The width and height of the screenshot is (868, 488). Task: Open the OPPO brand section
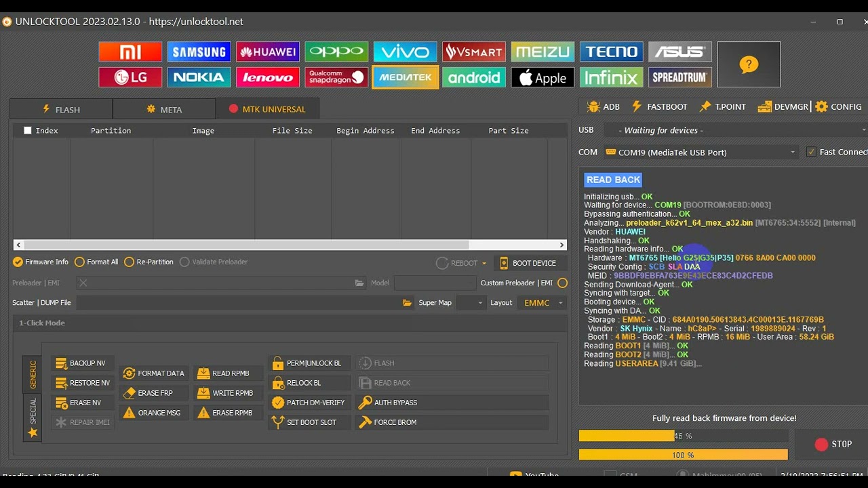click(x=336, y=52)
